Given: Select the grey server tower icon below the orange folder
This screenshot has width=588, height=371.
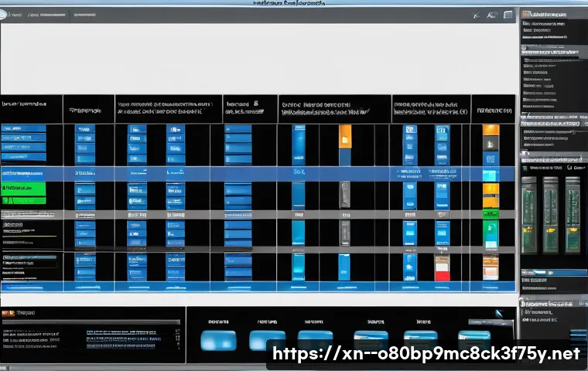Looking at the screenshot, I should pyautogui.click(x=345, y=193).
